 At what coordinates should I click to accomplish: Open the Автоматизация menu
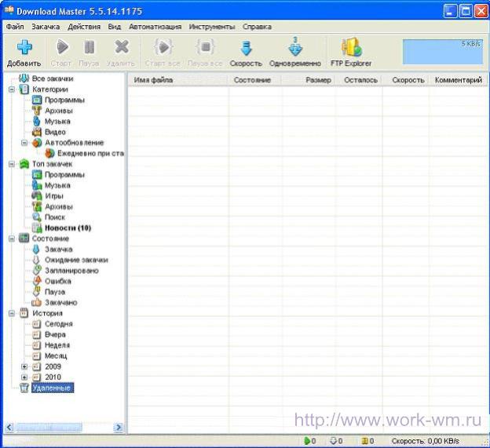pyautogui.click(x=155, y=27)
